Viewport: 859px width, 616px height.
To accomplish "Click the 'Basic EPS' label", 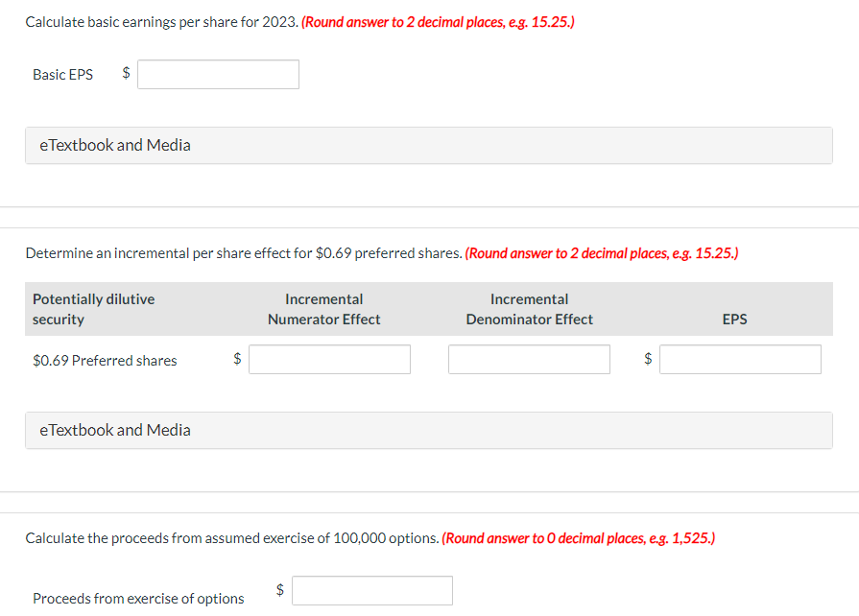I will tap(63, 75).
